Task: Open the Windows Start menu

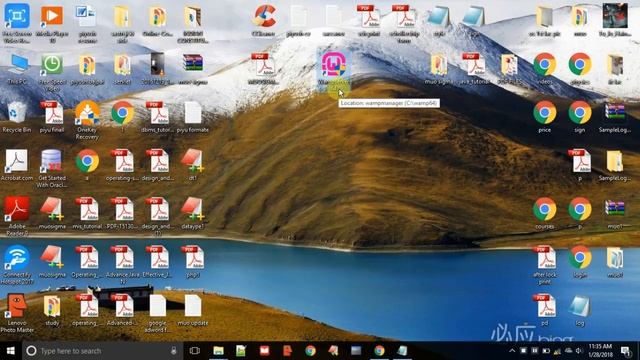Action: click(x=11, y=351)
